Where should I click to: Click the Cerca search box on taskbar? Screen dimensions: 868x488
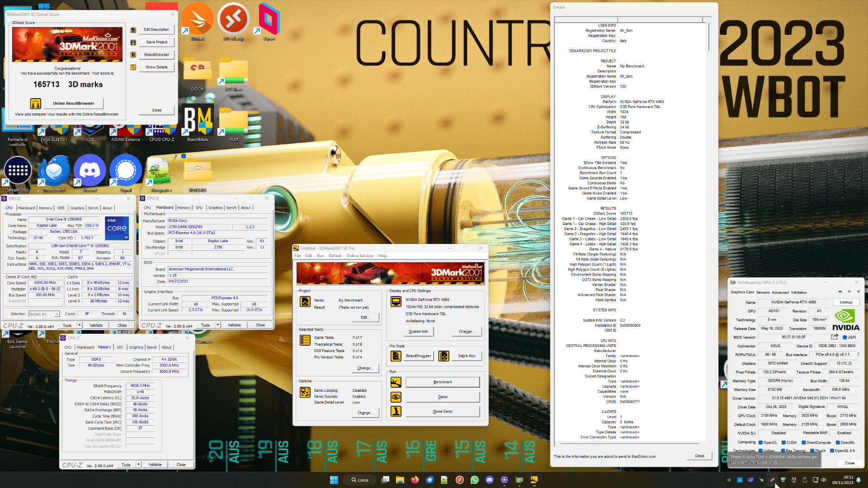pos(360,480)
